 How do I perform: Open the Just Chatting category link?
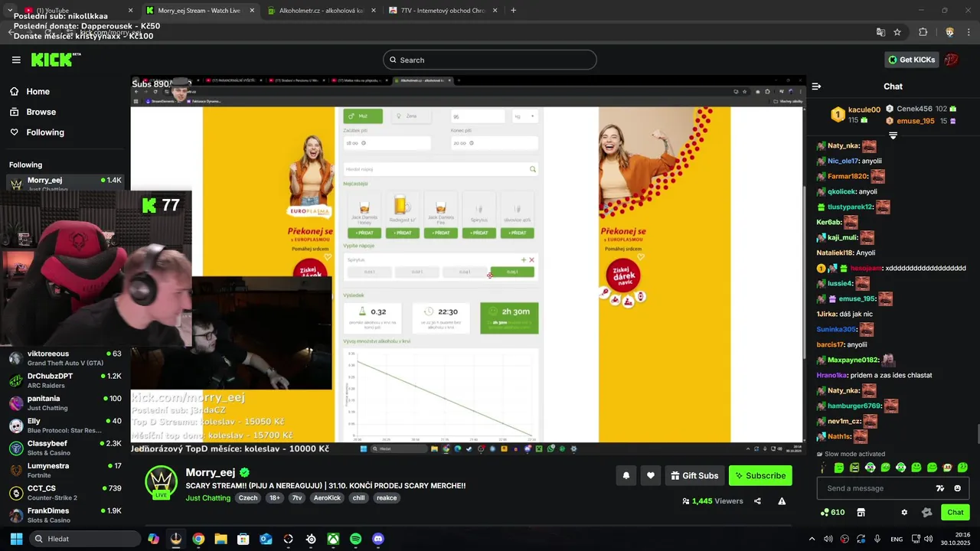click(207, 497)
